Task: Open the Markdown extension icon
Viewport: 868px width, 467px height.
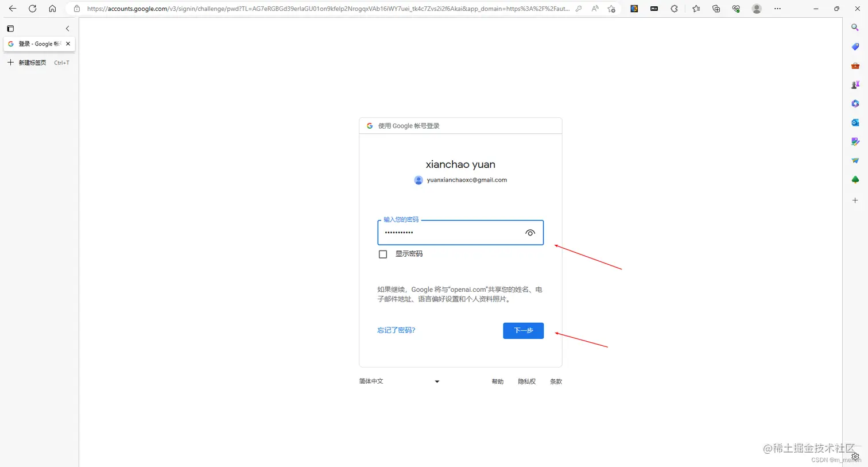Action: coord(654,9)
